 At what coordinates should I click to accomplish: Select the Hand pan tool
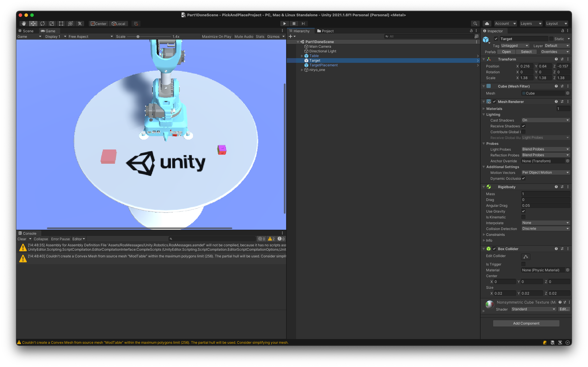(24, 24)
